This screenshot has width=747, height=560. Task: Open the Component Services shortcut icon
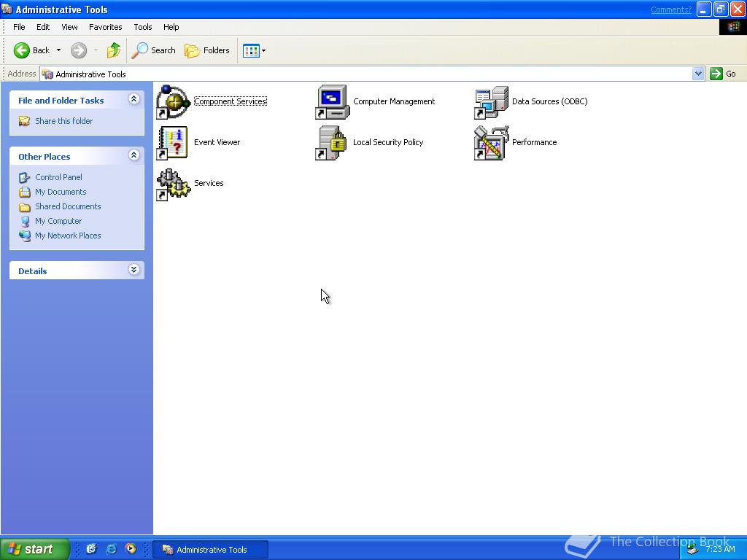(174, 101)
